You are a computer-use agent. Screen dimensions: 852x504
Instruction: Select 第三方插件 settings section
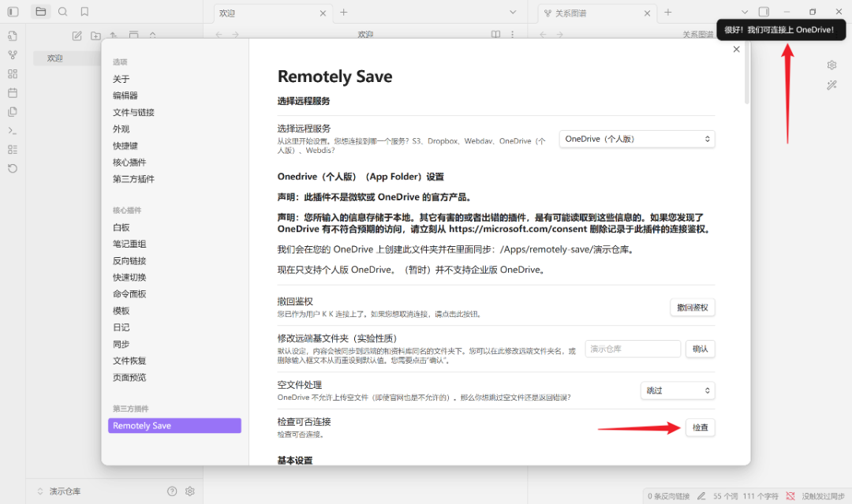(x=133, y=179)
